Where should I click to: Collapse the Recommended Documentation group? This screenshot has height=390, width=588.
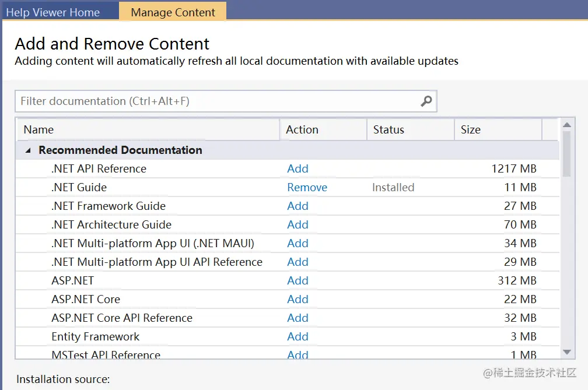tap(27, 150)
